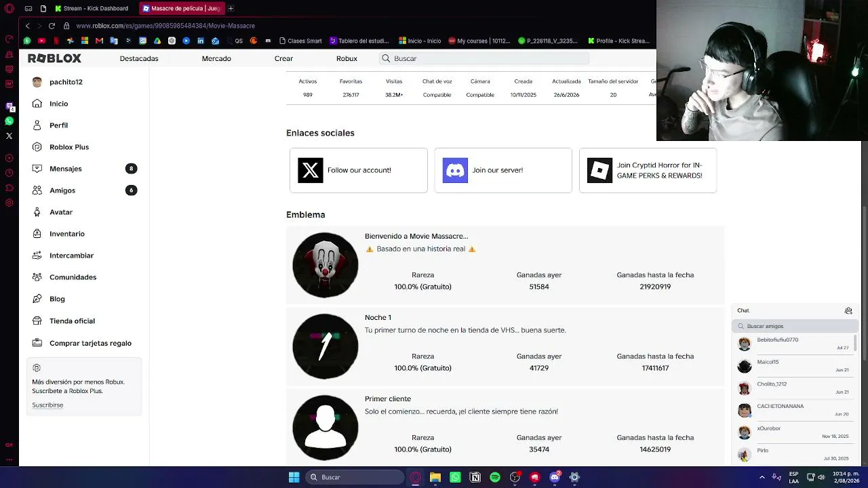Click the Discord logo on Join our server
The width and height of the screenshot is (868, 488).
455,170
